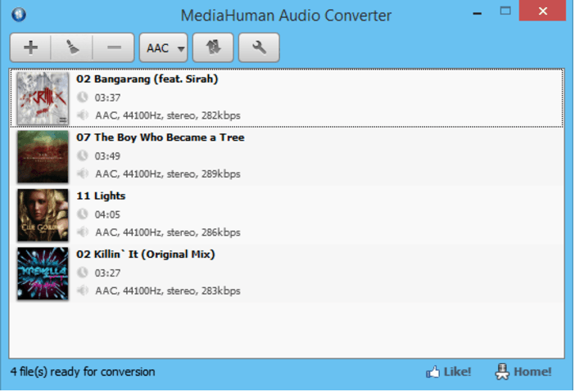The width and height of the screenshot is (575, 392).
Task: Open the Home! website link
Action: coord(523,372)
